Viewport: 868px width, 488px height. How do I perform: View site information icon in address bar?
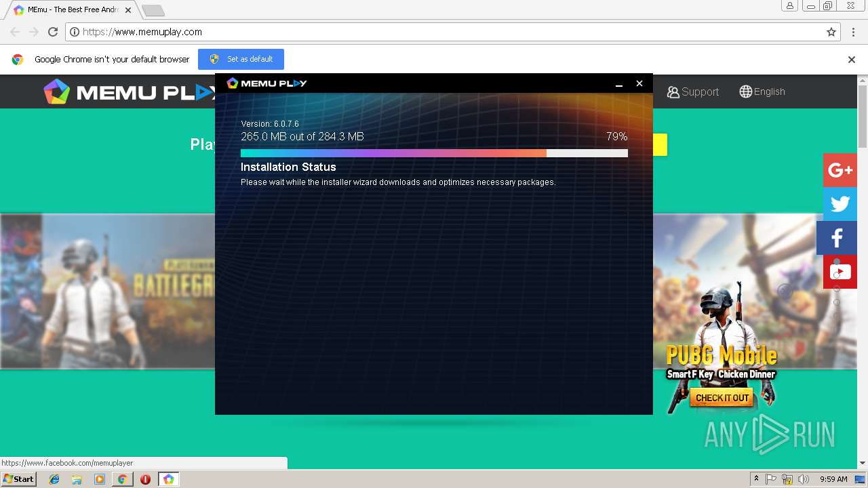(x=75, y=32)
